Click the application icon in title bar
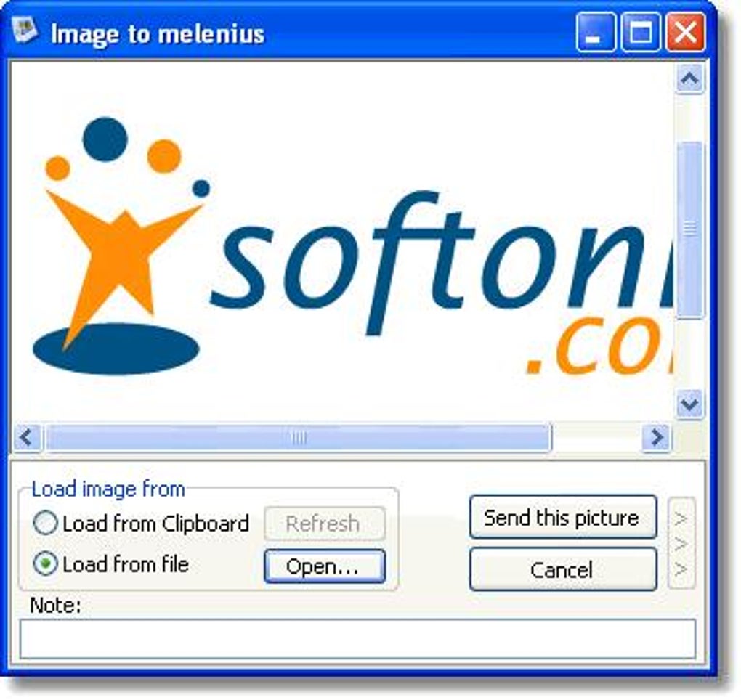 (x=24, y=30)
